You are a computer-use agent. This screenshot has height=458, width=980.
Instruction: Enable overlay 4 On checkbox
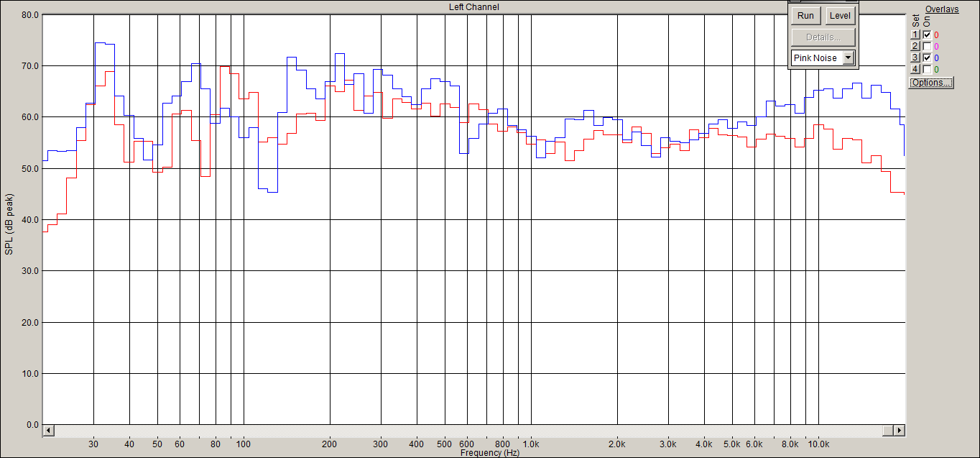(927, 69)
